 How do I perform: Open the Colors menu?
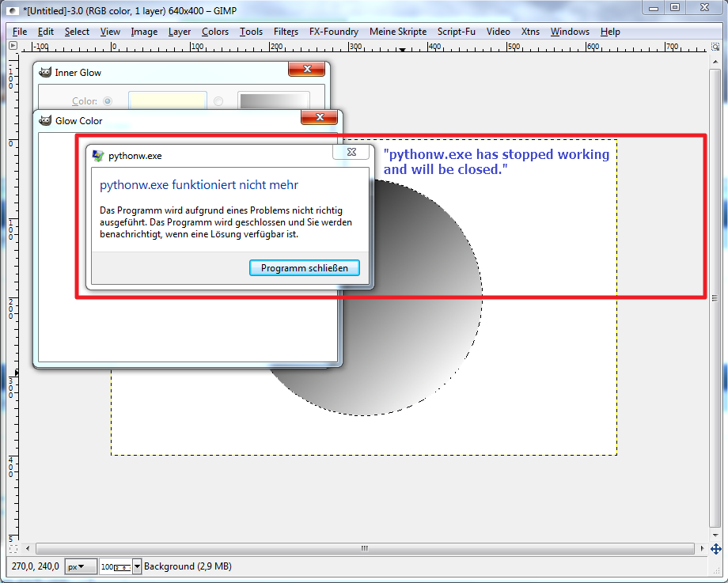[x=215, y=32]
